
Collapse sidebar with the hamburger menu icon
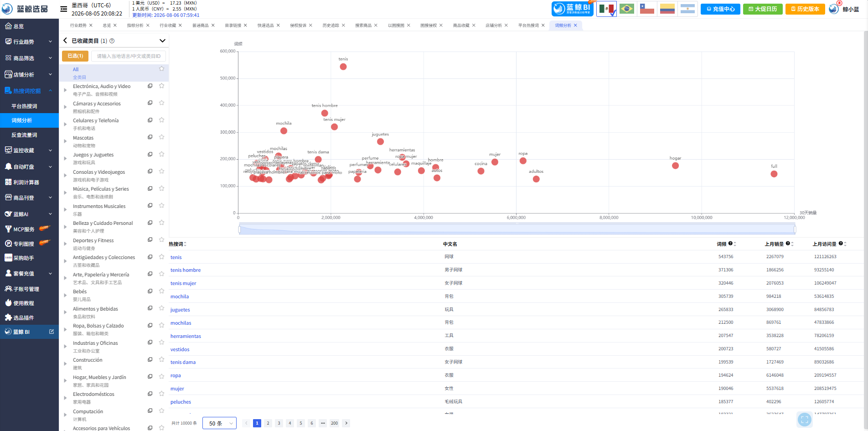point(64,9)
